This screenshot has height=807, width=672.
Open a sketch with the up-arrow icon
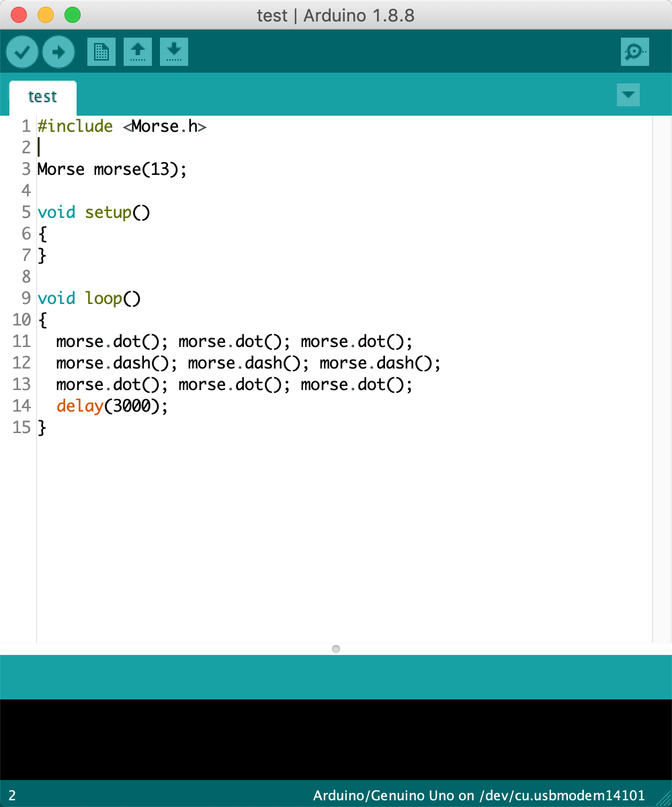(x=138, y=52)
